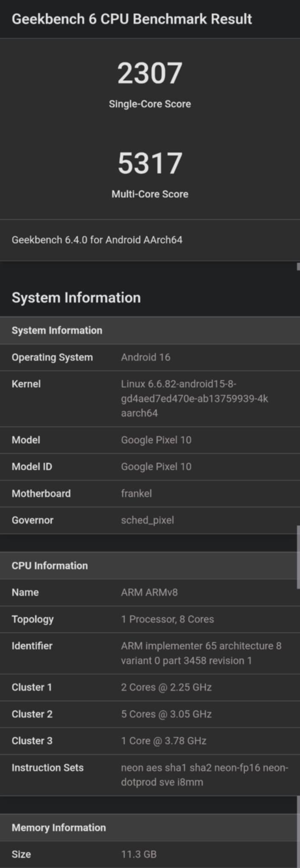The height and width of the screenshot is (868, 300).
Task: Select the Governor value sched_pixel
Action: coord(147,520)
